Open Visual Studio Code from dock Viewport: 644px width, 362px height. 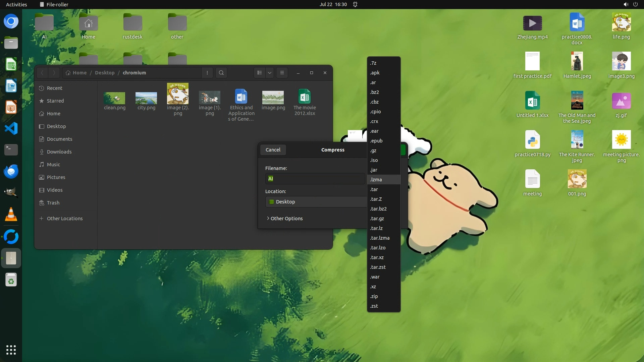(x=11, y=128)
